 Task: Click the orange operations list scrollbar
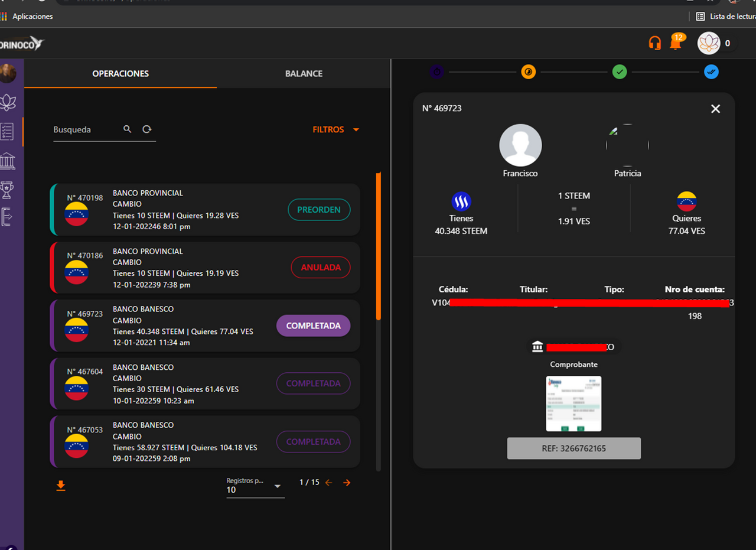pyautogui.click(x=379, y=246)
